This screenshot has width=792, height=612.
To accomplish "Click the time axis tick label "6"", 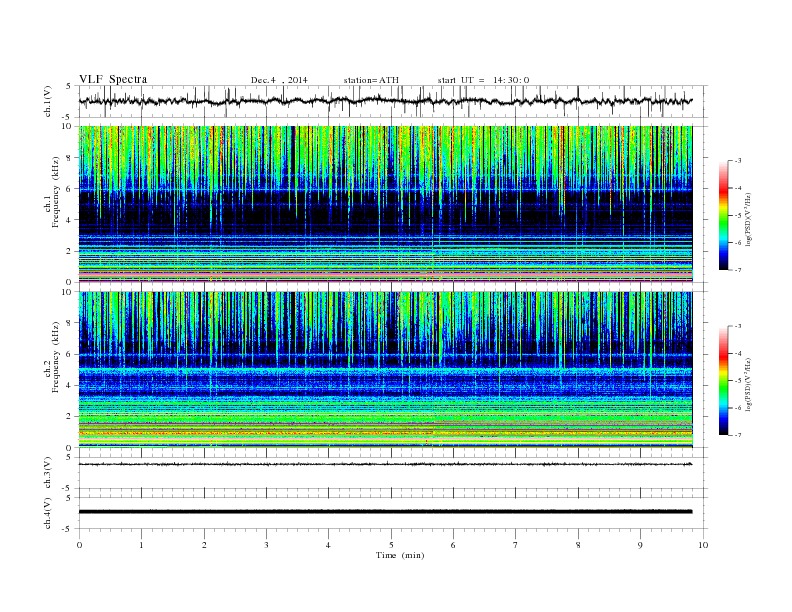I will 453,545.
